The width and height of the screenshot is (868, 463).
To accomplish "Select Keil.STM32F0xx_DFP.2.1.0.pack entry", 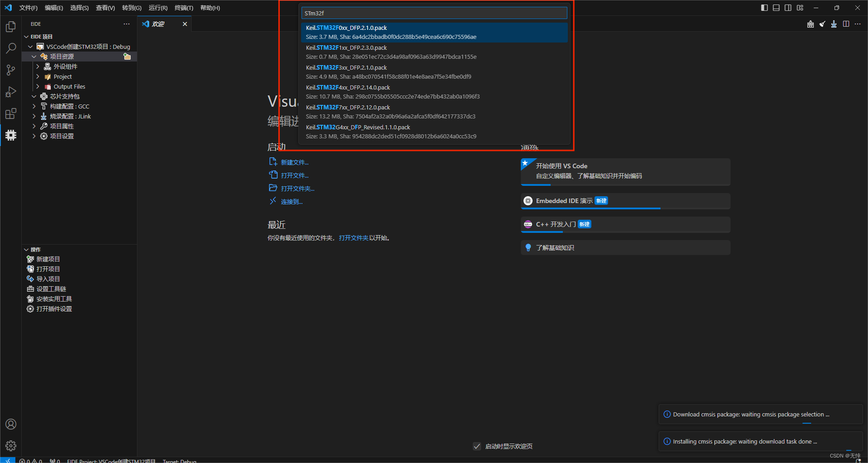I will (x=434, y=32).
